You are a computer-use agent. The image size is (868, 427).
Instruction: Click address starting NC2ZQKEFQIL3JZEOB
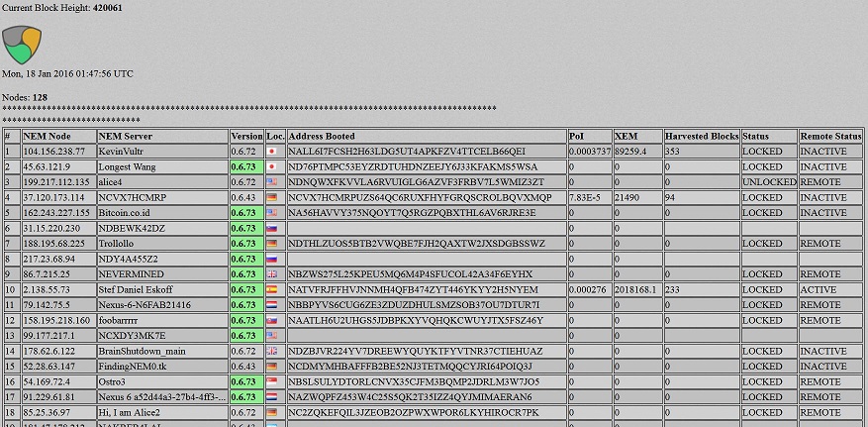point(413,412)
